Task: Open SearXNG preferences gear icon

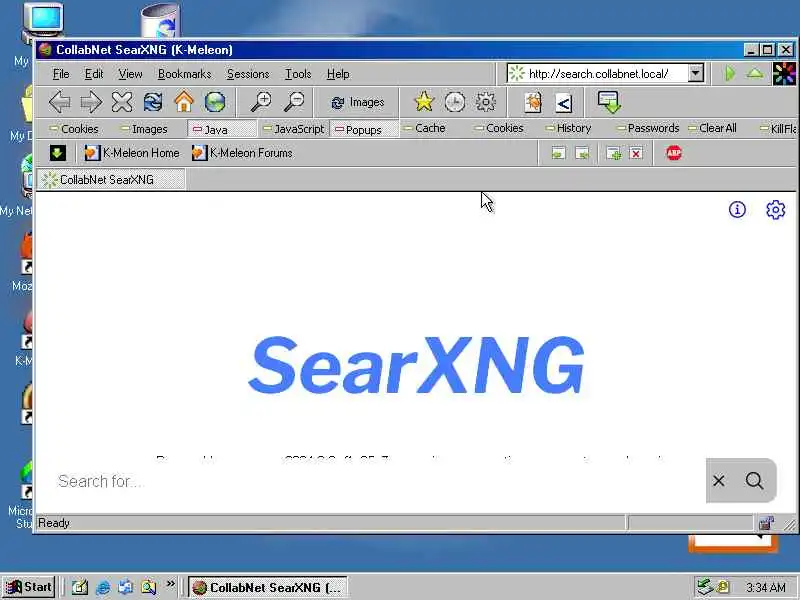Action: 776,209
